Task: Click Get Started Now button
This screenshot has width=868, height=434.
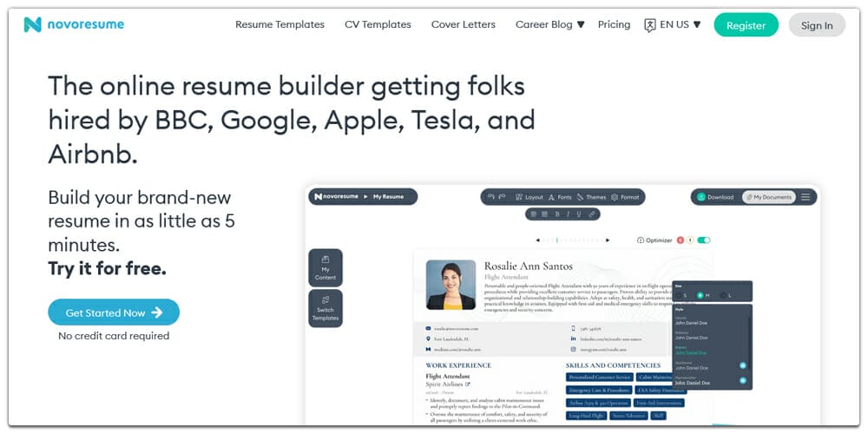Action: [114, 312]
